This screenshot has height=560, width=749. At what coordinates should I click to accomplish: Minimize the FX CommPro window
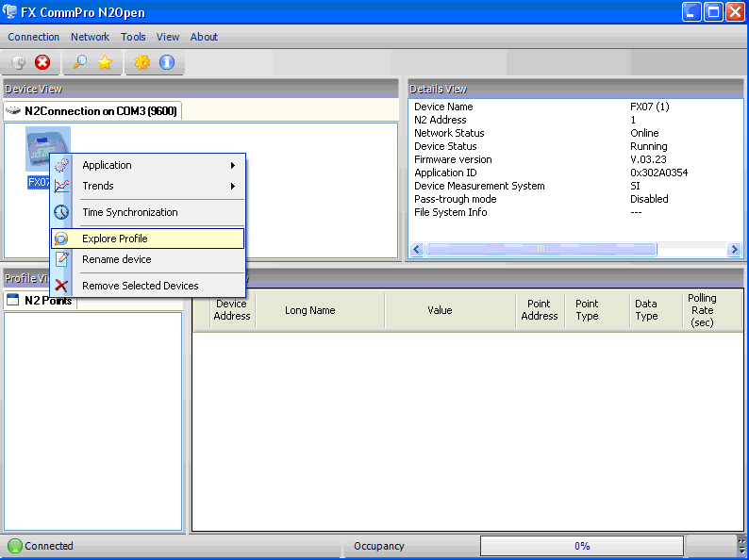(x=691, y=12)
